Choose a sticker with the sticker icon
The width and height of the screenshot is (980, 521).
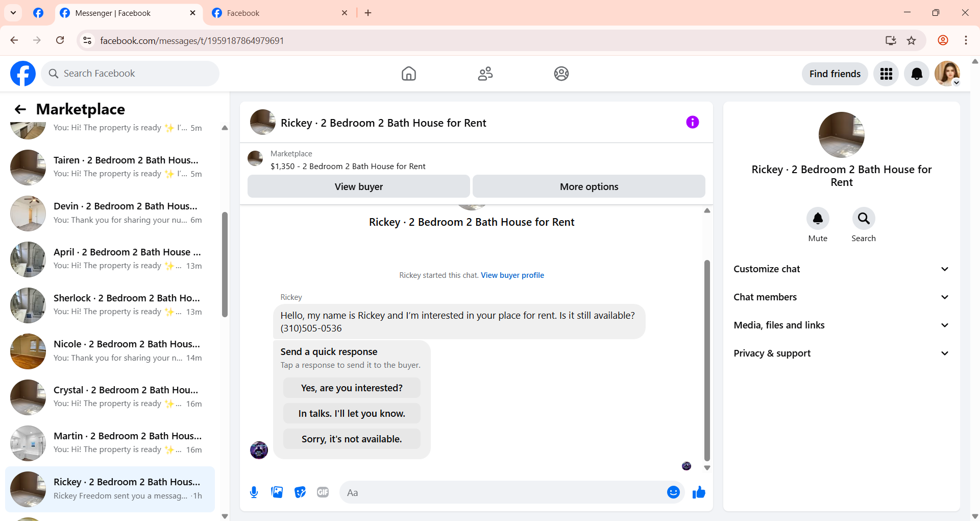tap(300, 492)
